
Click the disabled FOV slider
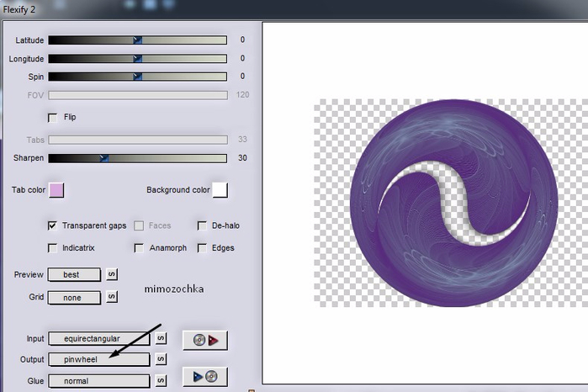(138, 95)
